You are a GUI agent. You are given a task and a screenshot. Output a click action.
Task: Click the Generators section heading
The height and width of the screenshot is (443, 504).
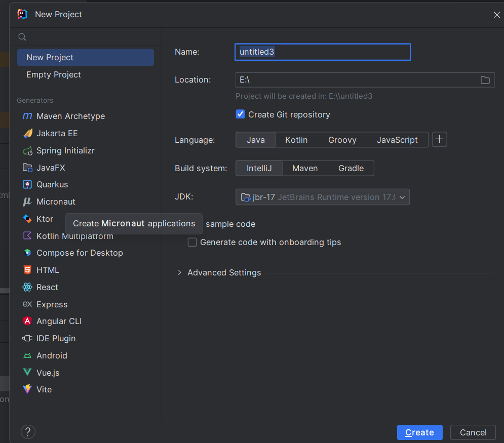pyautogui.click(x=35, y=100)
